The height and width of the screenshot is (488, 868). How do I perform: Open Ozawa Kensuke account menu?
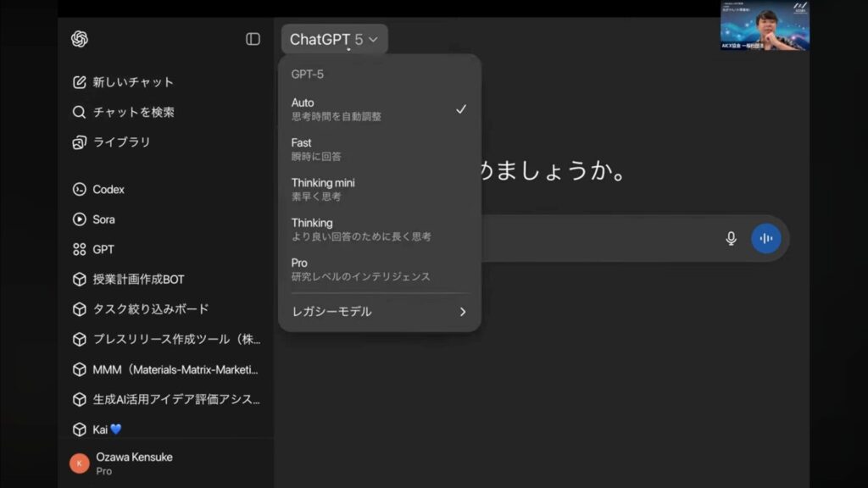[x=134, y=463]
